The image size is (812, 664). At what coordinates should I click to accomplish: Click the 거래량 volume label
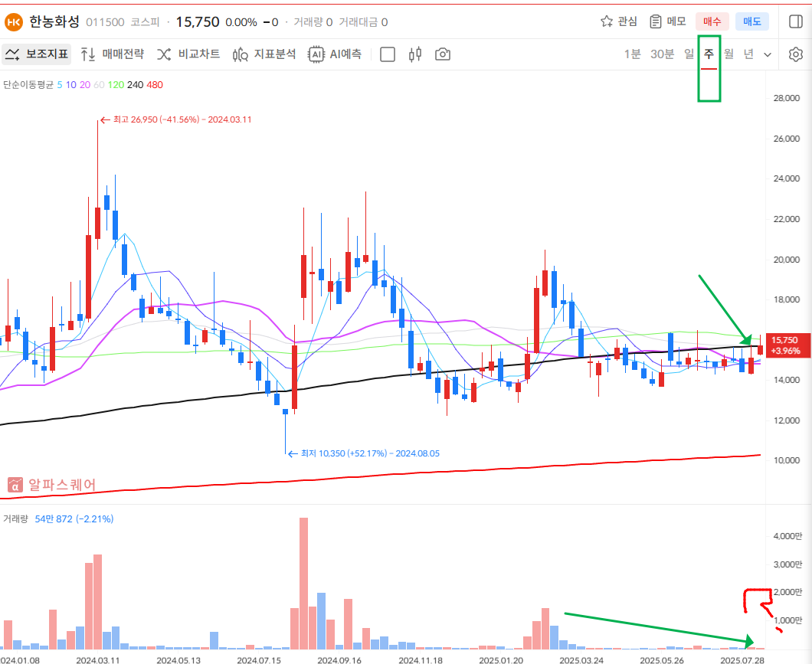point(15,518)
